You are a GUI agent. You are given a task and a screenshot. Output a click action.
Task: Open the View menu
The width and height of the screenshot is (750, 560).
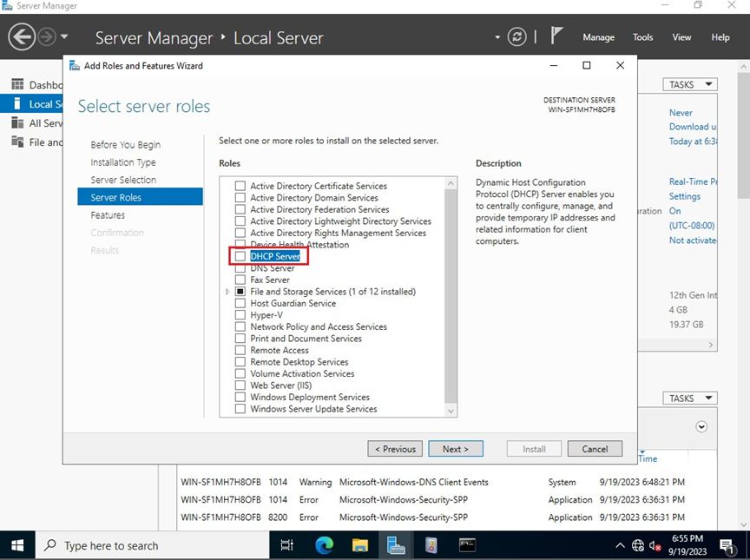(x=681, y=37)
